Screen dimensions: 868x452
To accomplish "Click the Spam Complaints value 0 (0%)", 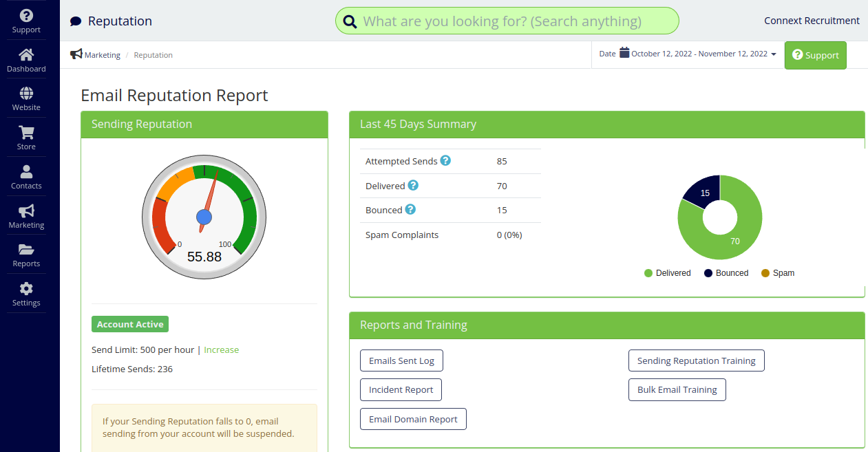I will (x=509, y=235).
